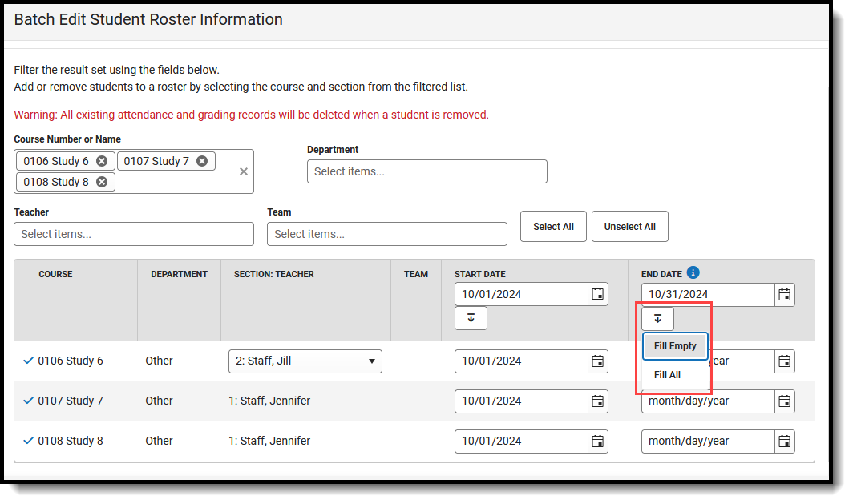Click End Date information icon
Viewport: 853px width, 504px height.
(x=693, y=272)
